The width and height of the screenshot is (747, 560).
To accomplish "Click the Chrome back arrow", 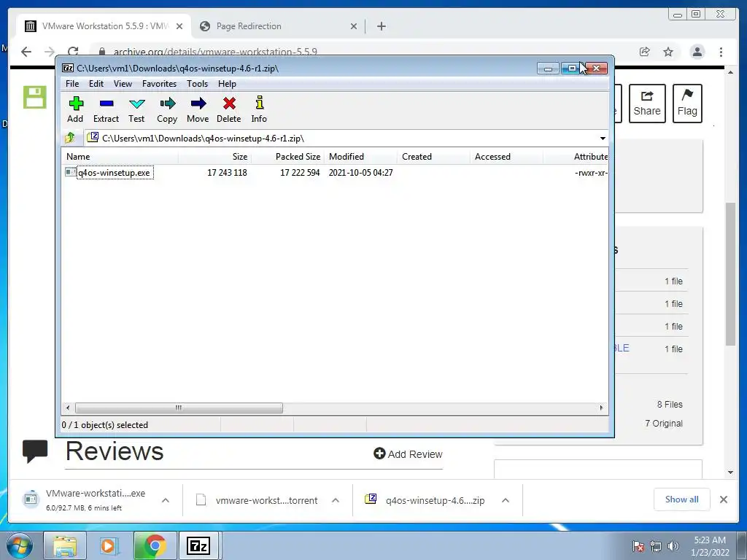I will [x=26, y=52].
